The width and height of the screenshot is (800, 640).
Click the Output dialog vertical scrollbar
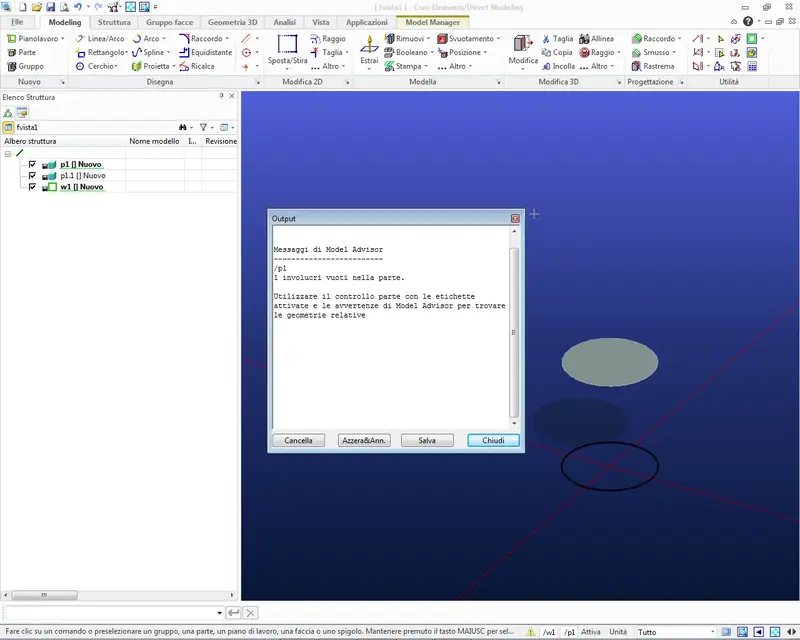pos(514,333)
